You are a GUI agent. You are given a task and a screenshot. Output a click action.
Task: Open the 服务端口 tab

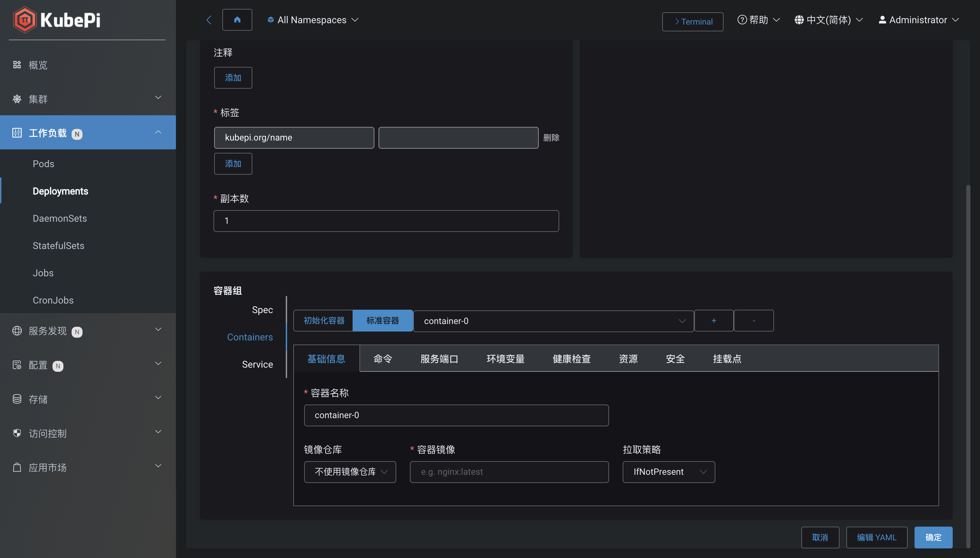click(x=440, y=359)
